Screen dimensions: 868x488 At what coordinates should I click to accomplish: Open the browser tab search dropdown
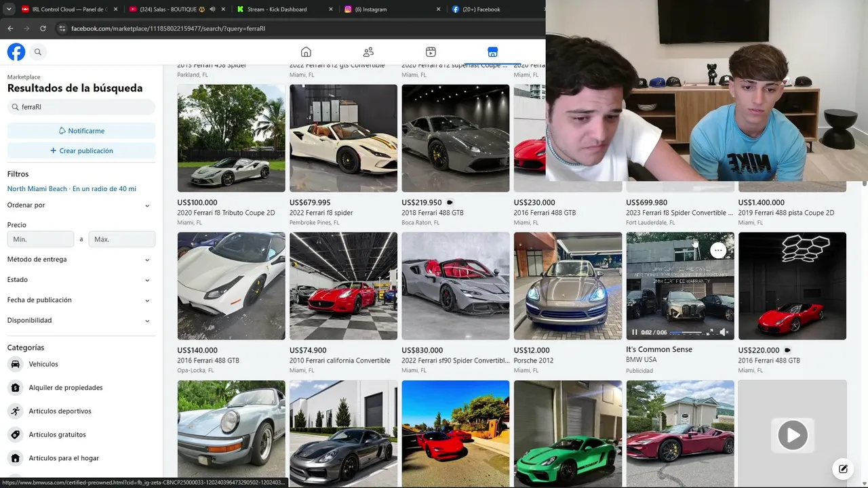(8, 9)
